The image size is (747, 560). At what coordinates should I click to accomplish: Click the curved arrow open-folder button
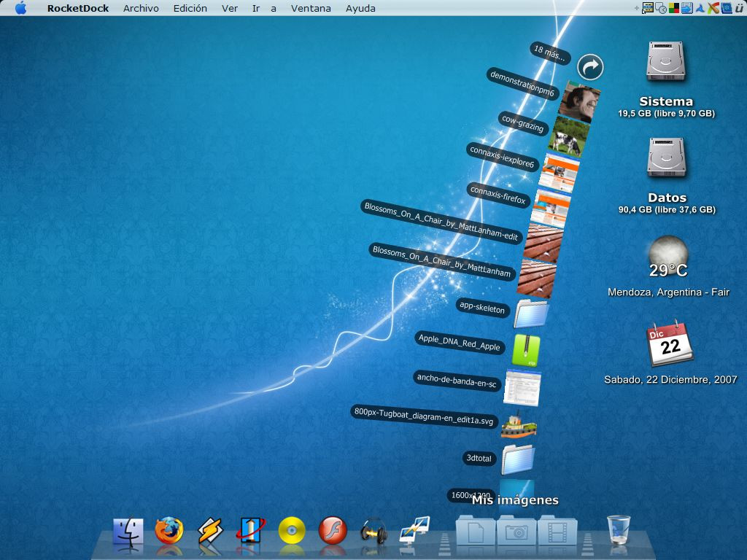tap(590, 67)
